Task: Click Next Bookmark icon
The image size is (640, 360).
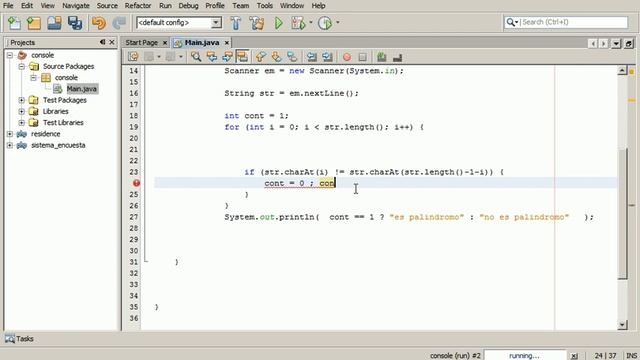Action: 276,57
